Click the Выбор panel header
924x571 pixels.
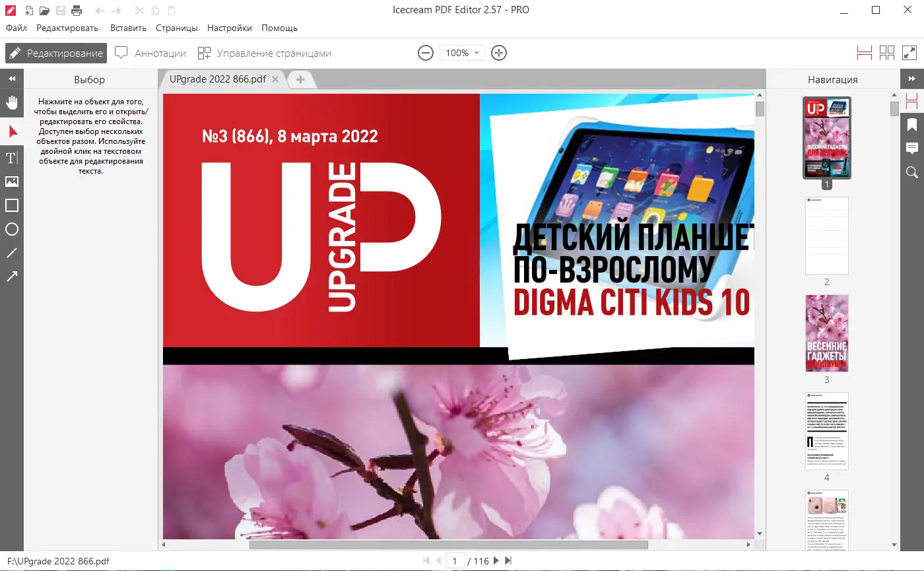pos(90,79)
